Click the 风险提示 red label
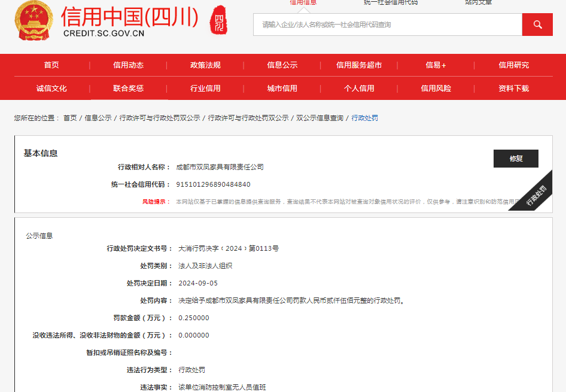The height and width of the screenshot is (392, 566). tap(156, 202)
